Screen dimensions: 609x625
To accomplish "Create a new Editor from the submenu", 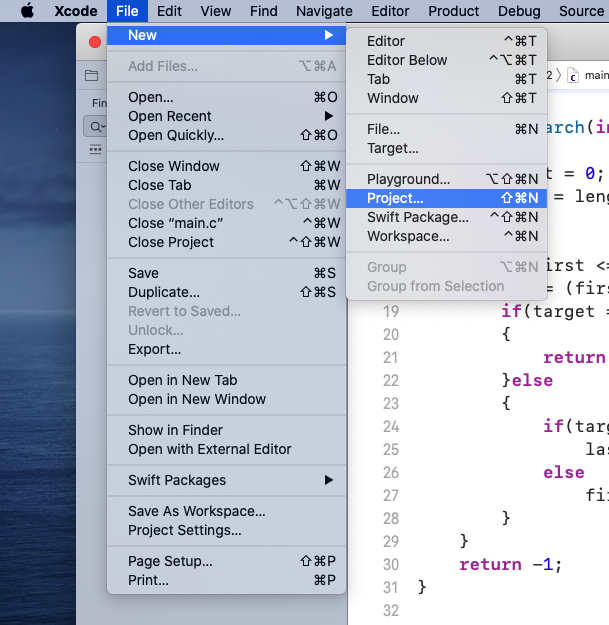I will coord(446,41).
